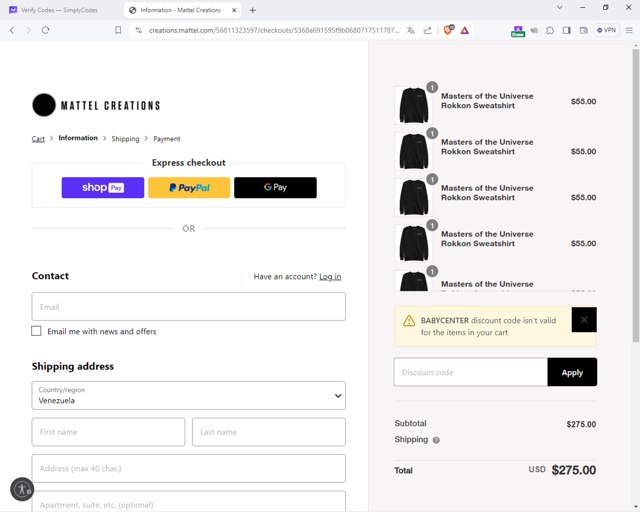This screenshot has height=512, width=640.
Task: Go to Cart breadcrumb link
Action: [x=38, y=139]
